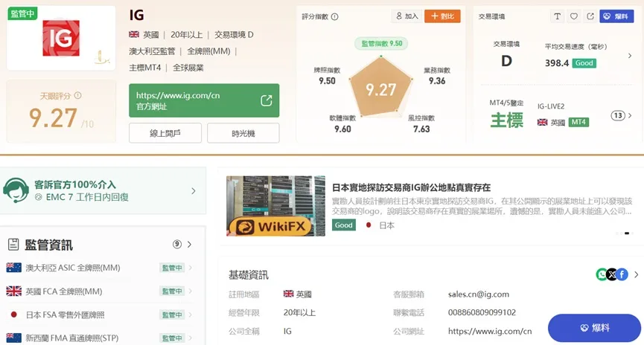Click the info icon next to 天眼評分

click(x=77, y=96)
